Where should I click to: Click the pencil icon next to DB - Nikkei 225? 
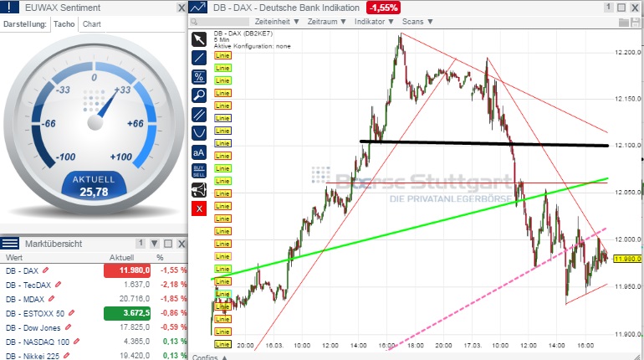coord(67,356)
